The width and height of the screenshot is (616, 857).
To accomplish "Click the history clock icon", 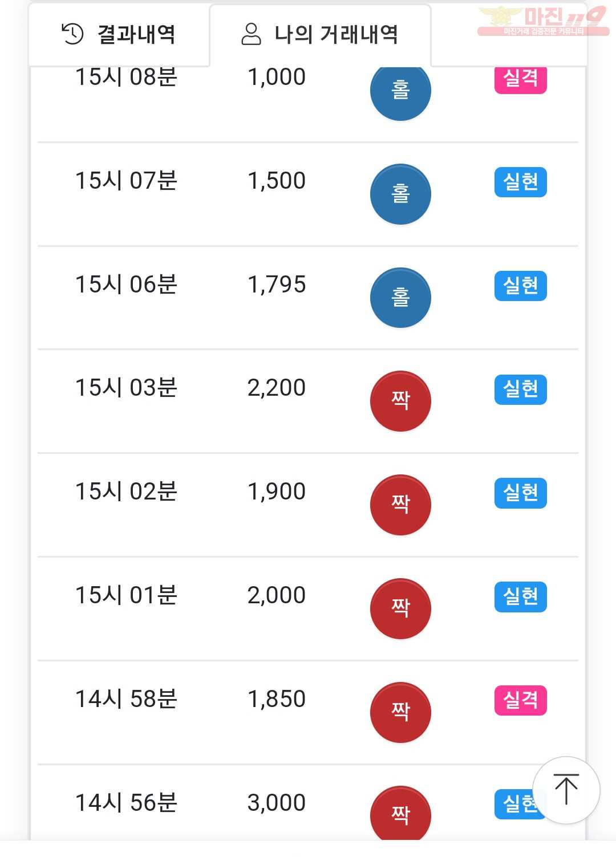I will pyautogui.click(x=72, y=34).
